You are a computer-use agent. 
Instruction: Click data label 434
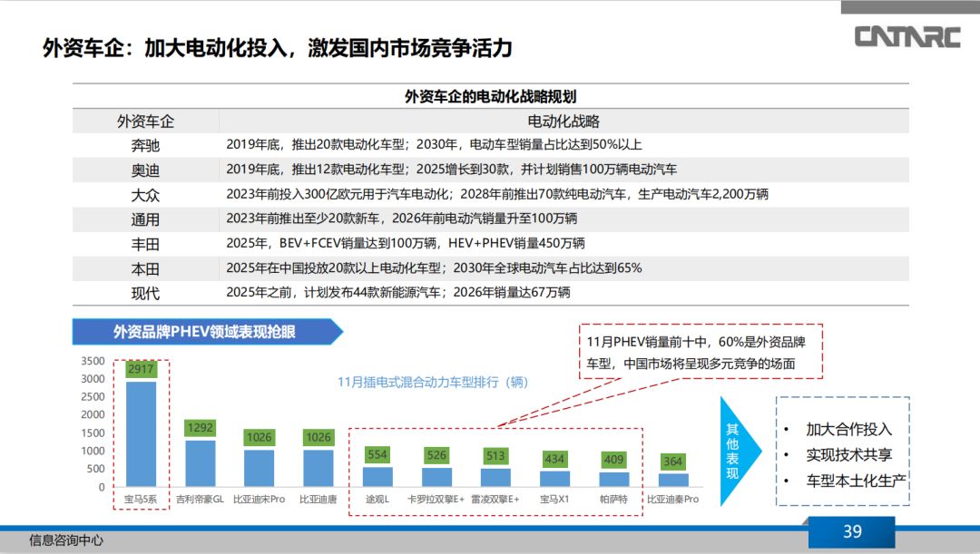(x=554, y=459)
